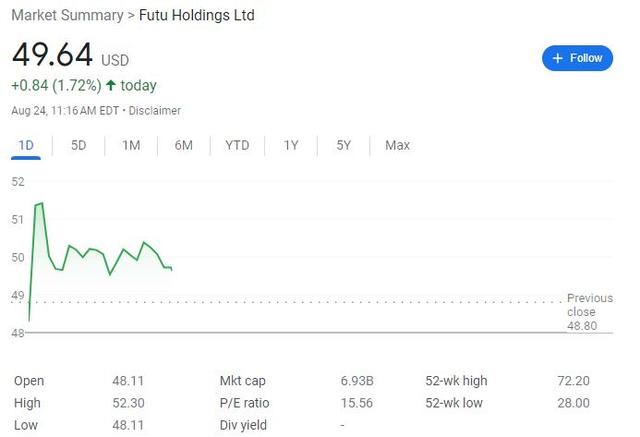Click the plus icon on Follow
The width and height of the screenshot is (640, 437).
coord(558,58)
